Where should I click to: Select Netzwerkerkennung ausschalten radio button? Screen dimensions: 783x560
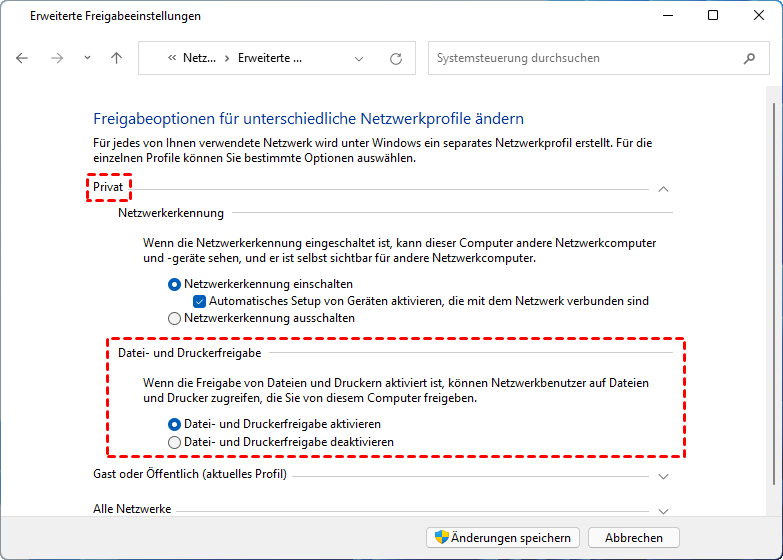175,318
